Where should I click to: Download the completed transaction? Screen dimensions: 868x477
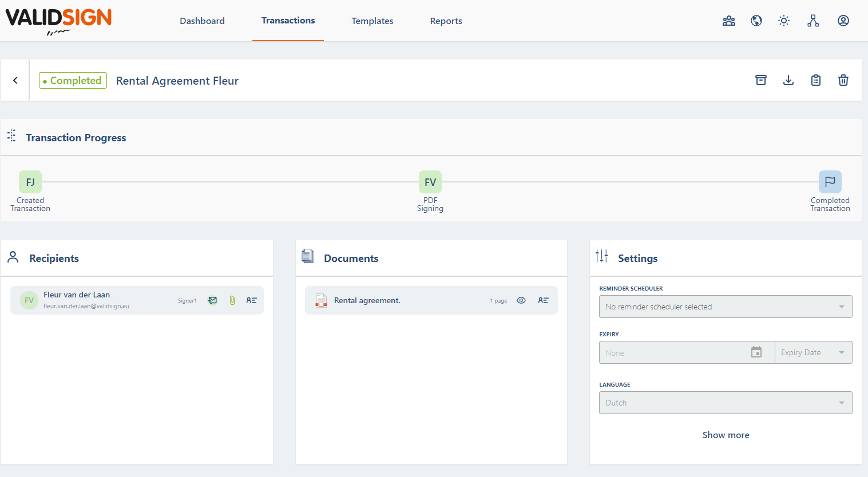click(x=788, y=80)
